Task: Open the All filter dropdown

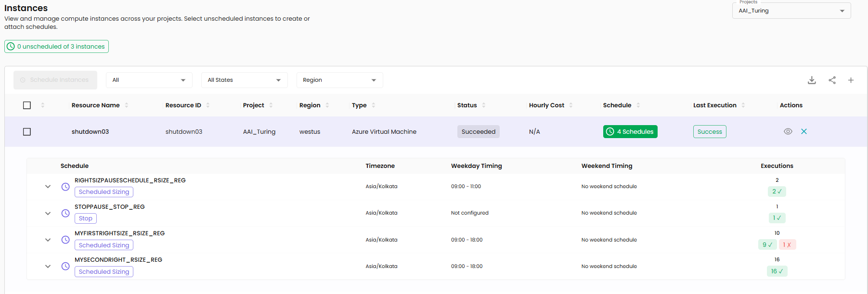Action: (149, 80)
